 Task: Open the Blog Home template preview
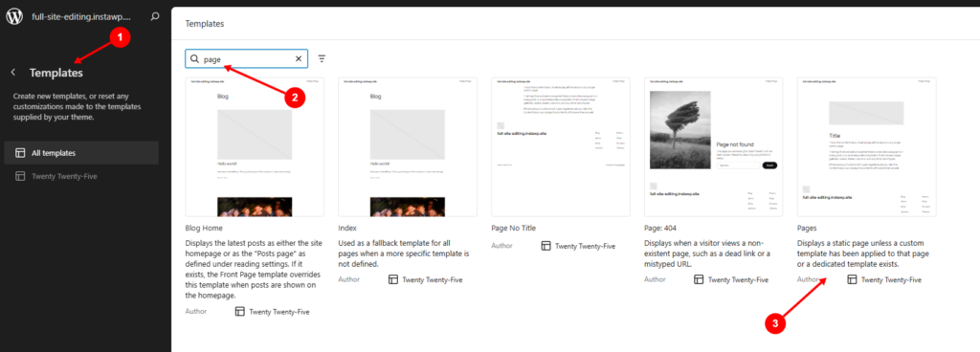[x=255, y=146]
